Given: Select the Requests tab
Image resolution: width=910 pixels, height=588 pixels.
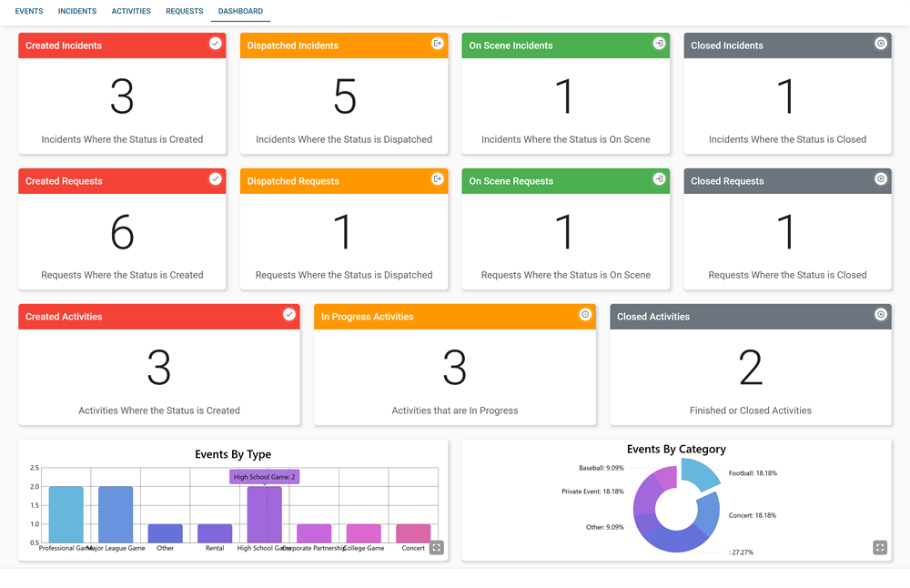Looking at the screenshot, I should [185, 12].
